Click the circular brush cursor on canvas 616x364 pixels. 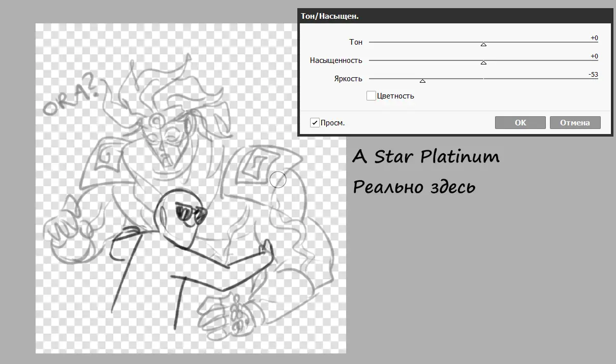pyautogui.click(x=278, y=179)
